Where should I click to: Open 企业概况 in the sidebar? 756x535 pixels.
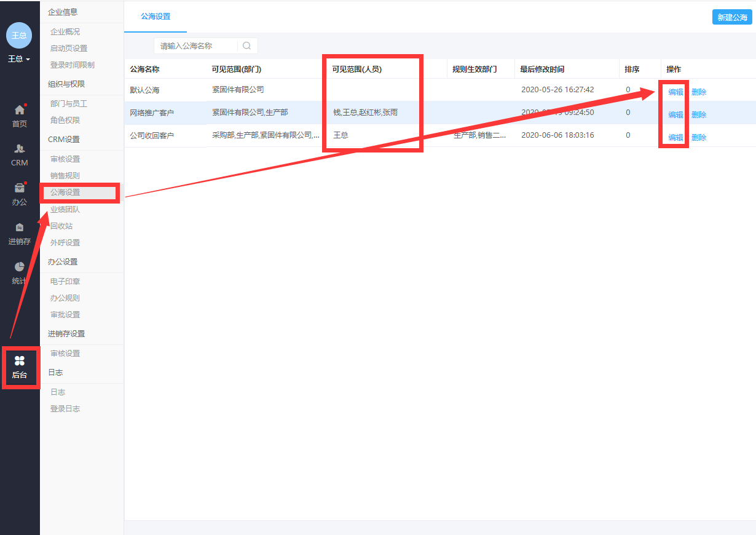tap(65, 31)
